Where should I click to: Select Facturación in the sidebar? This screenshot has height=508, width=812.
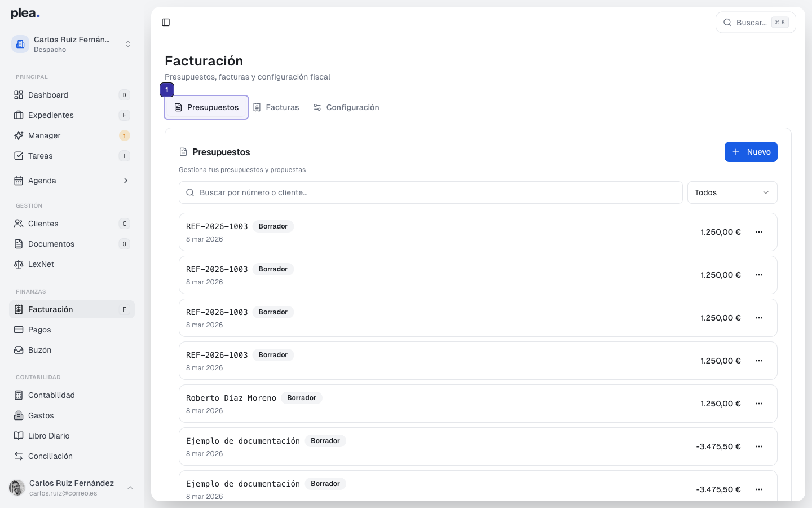point(72,309)
